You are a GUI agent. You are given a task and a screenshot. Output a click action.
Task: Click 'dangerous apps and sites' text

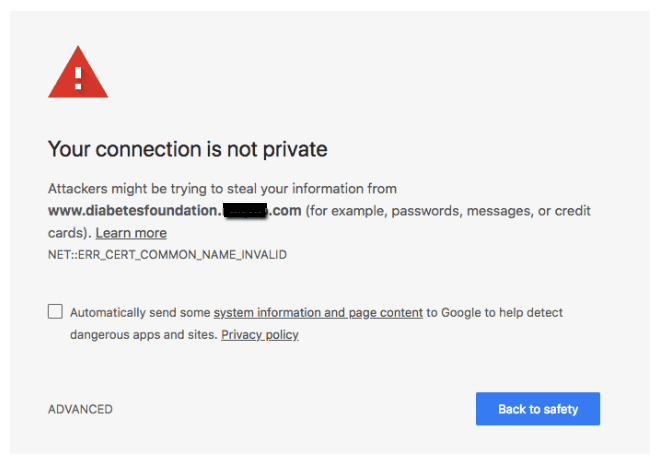tap(142, 335)
